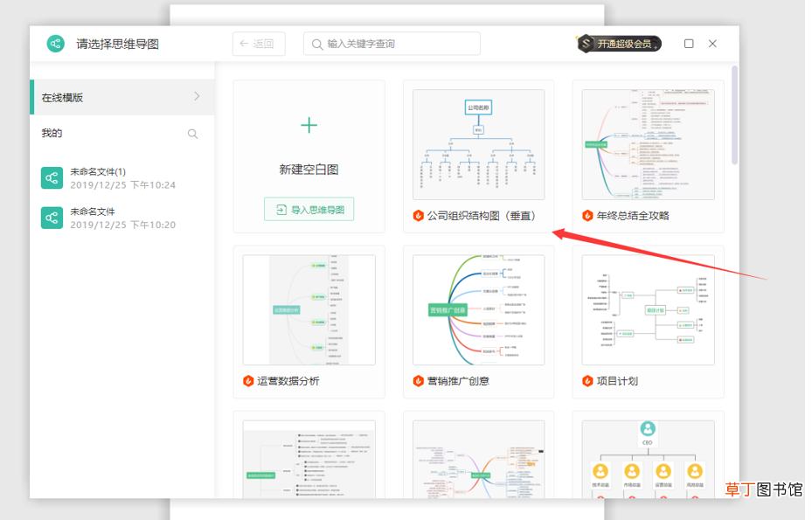This screenshot has height=520, width=812.
Task: Click the search icon next to 我的
Action: [x=192, y=134]
